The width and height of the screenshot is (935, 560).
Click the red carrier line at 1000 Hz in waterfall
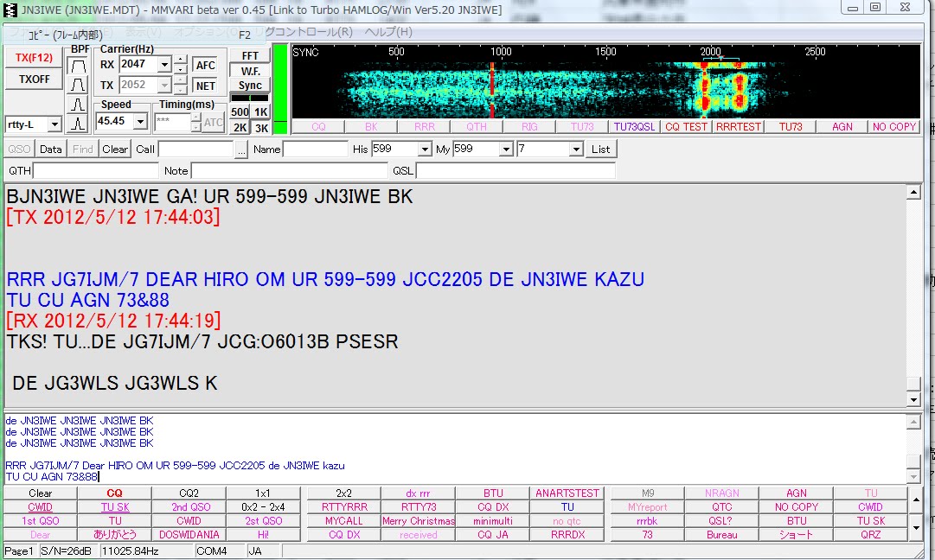[492, 89]
